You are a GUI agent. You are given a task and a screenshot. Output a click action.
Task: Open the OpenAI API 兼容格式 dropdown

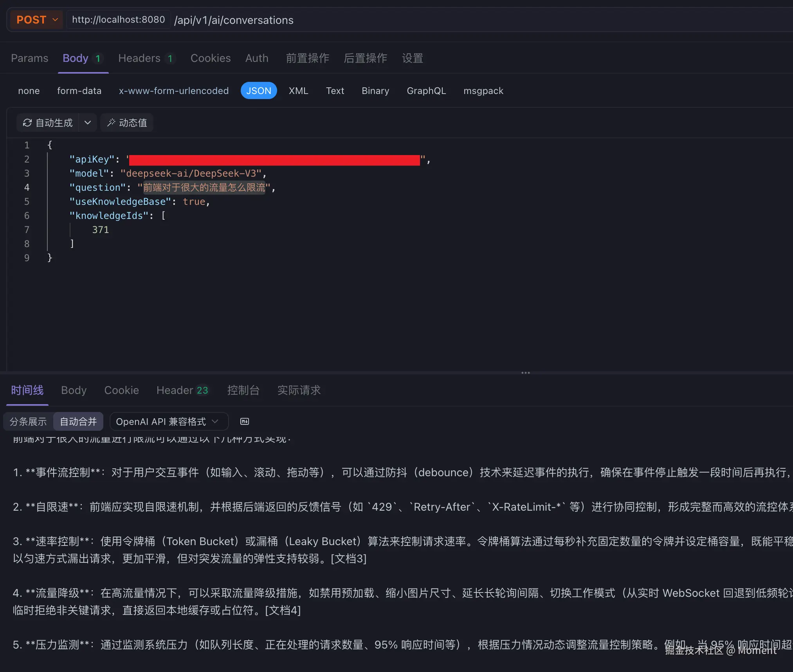tap(168, 421)
